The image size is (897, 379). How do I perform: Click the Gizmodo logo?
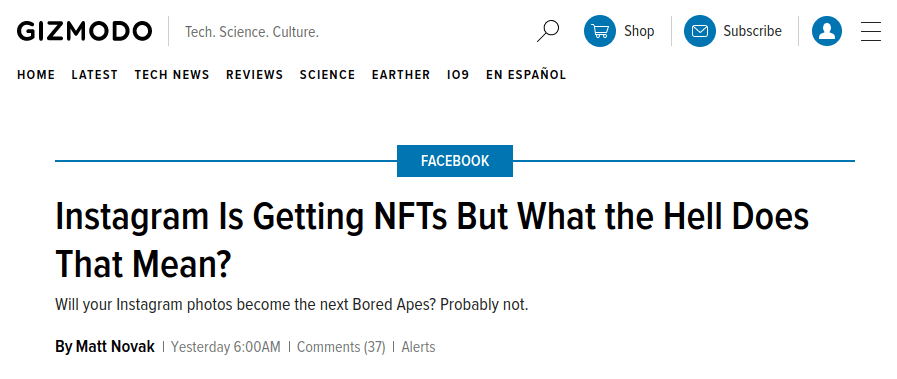(84, 31)
